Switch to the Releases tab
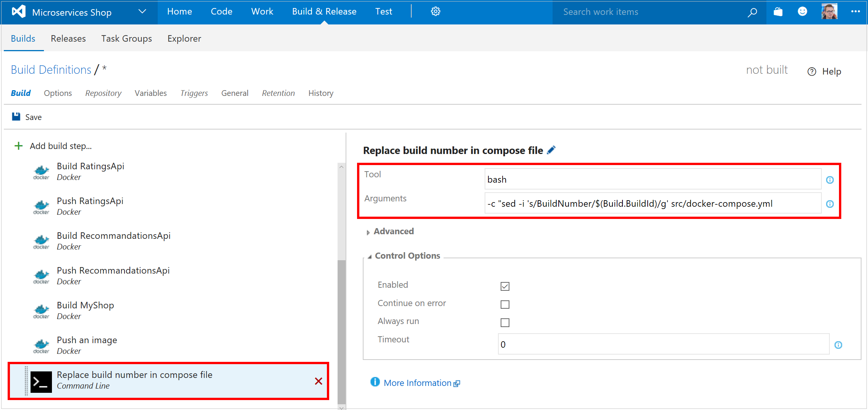This screenshot has width=868, height=410. coord(68,38)
